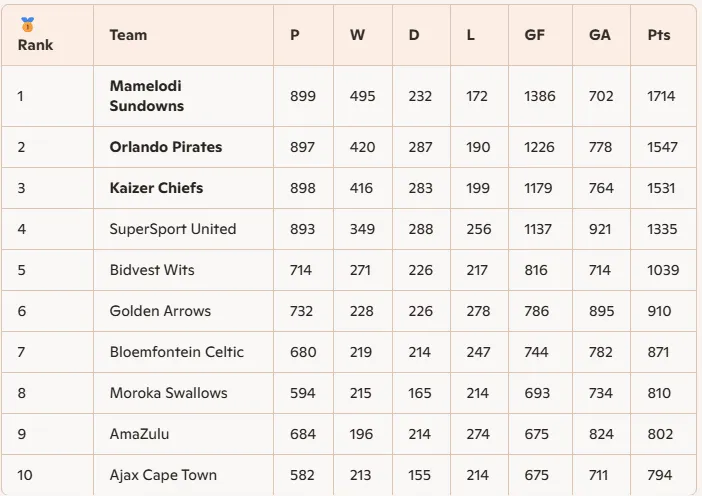Click the P column header
This screenshot has width=702, height=496.
point(295,35)
